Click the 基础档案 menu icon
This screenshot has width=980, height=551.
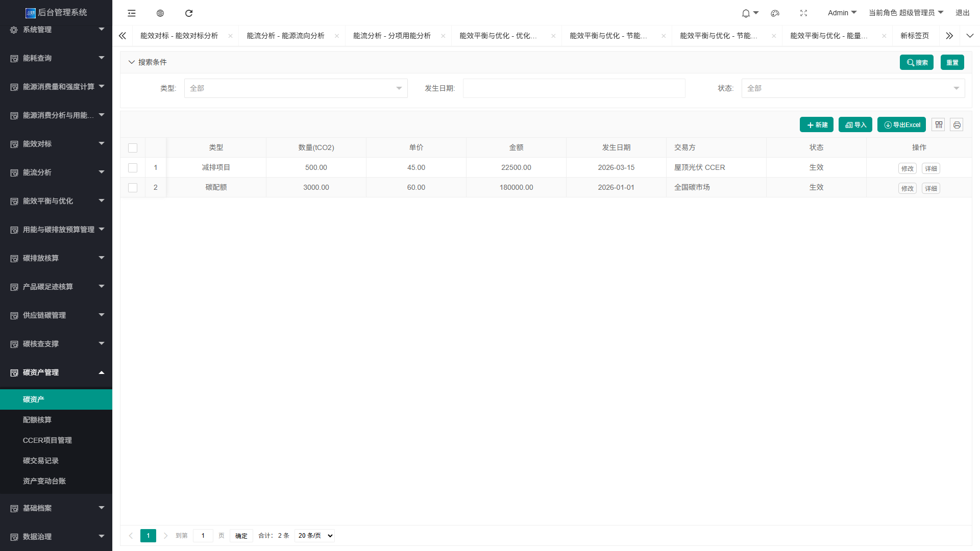coord(14,508)
